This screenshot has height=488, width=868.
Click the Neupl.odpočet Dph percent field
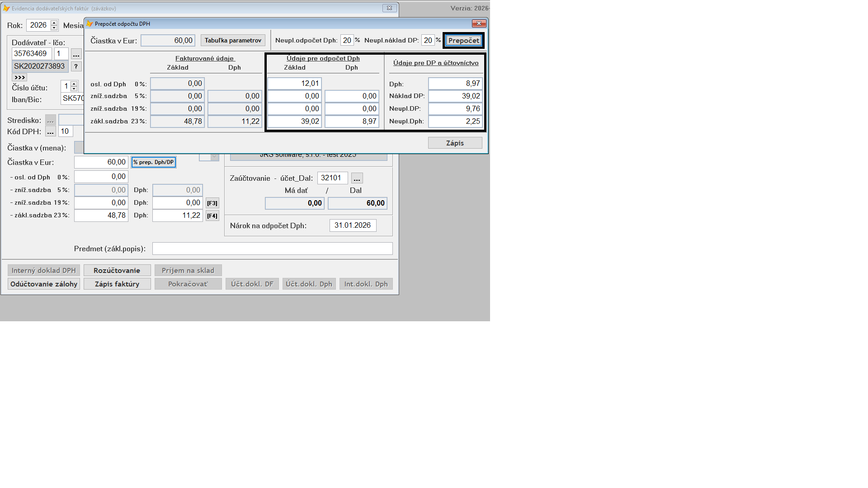coord(347,41)
